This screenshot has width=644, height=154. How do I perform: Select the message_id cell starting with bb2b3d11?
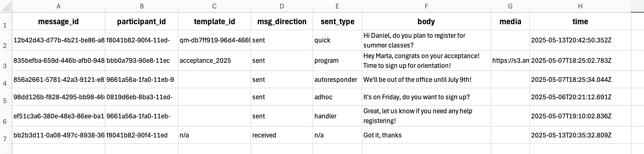59,135
